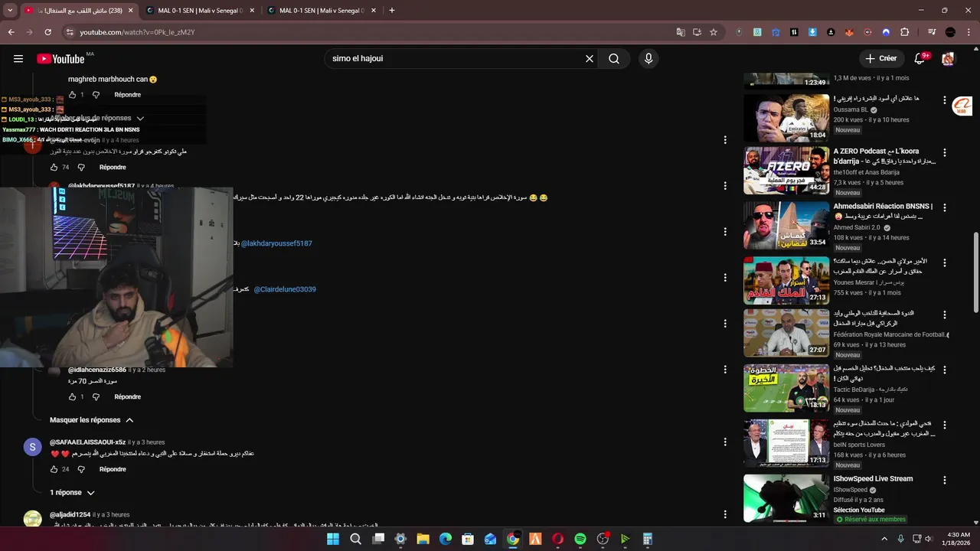980x551 pixels.
Task: Like idlahcenaziz6586's reply
Action: click(73, 397)
